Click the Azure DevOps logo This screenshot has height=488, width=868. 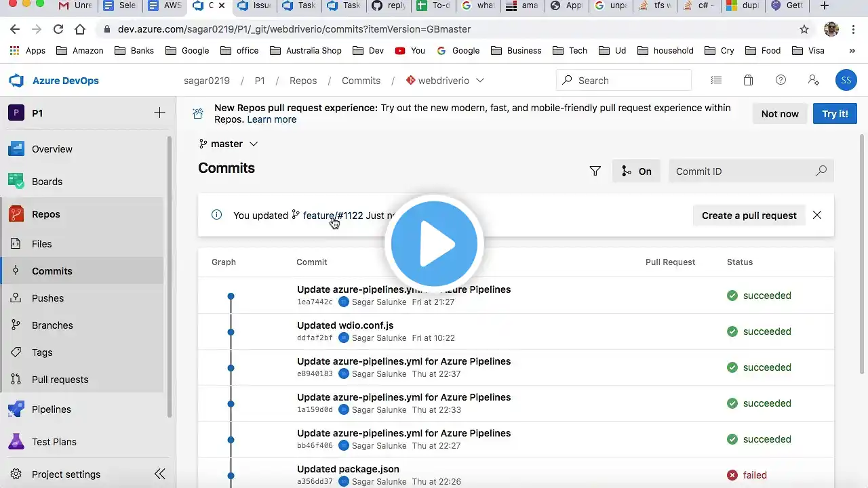[16, 81]
